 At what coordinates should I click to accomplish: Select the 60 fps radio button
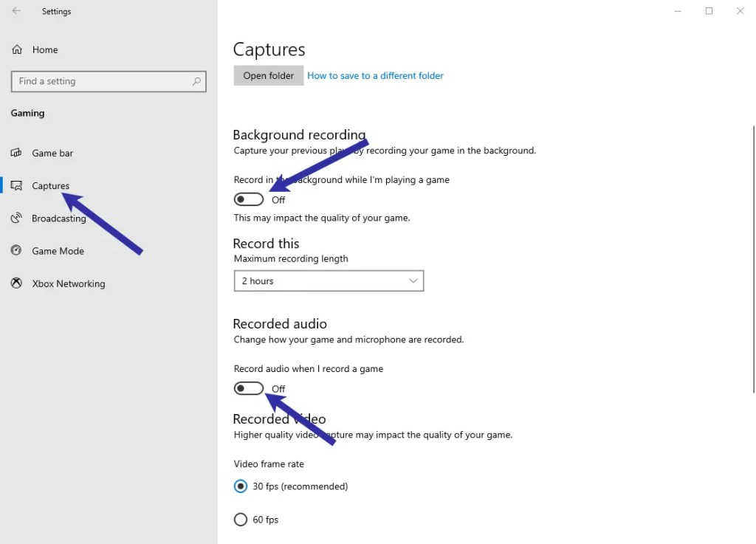point(241,520)
